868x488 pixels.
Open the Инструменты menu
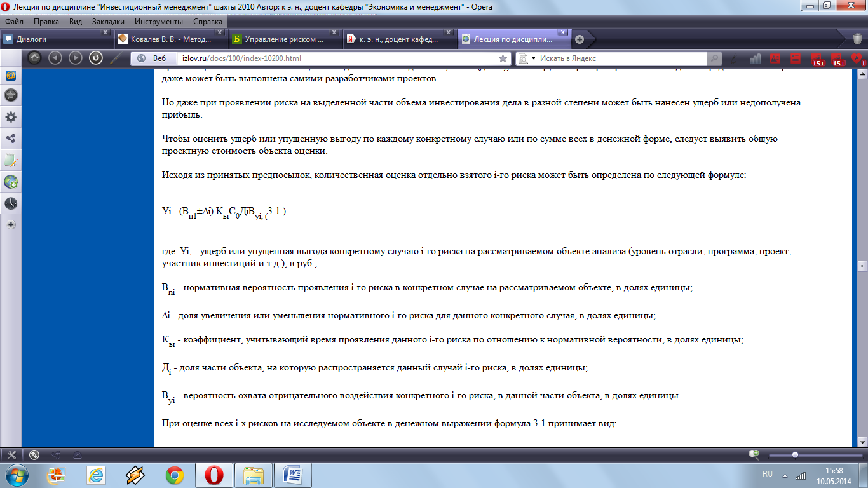click(159, 21)
